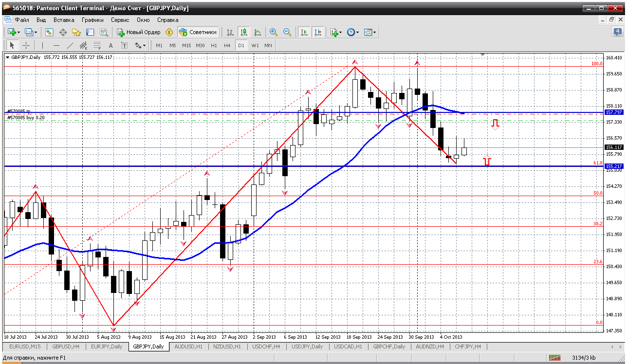Zoom out with the magnifier minus icon
This screenshot has height=364, width=627.
287,32
